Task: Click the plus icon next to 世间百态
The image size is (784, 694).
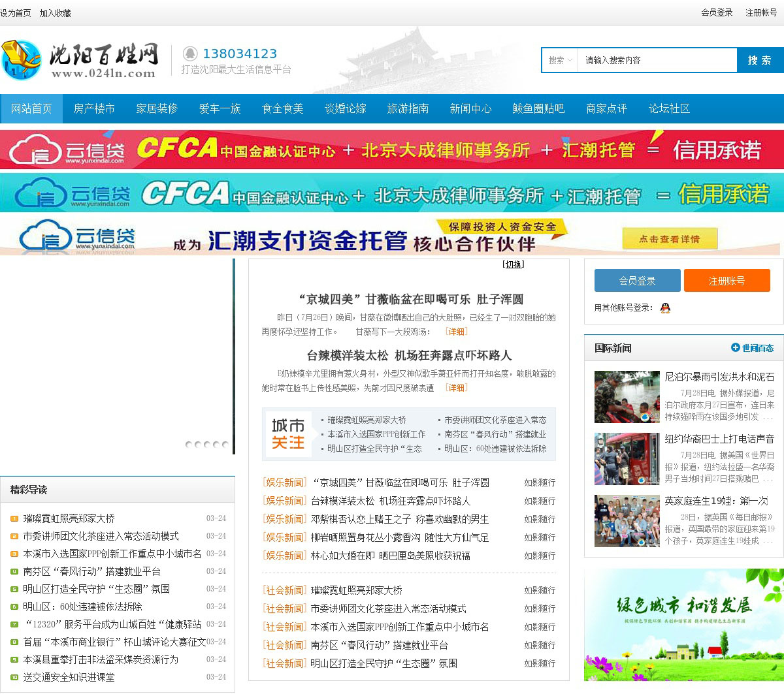Action: [x=735, y=348]
